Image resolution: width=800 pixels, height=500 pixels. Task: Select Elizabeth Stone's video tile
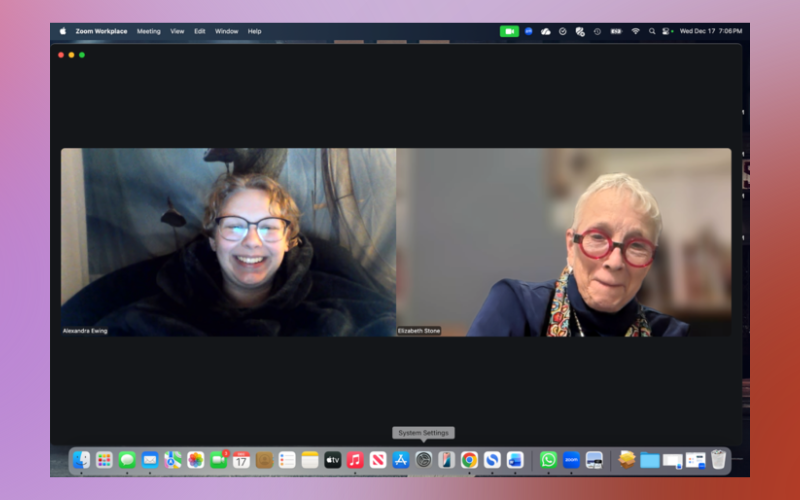click(564, 242)
